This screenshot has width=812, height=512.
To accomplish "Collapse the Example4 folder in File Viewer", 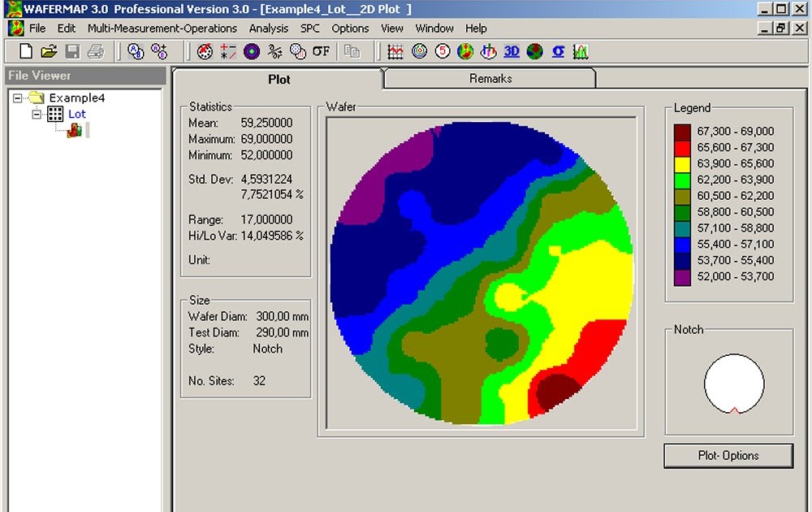I will click(x=16, y=98).
